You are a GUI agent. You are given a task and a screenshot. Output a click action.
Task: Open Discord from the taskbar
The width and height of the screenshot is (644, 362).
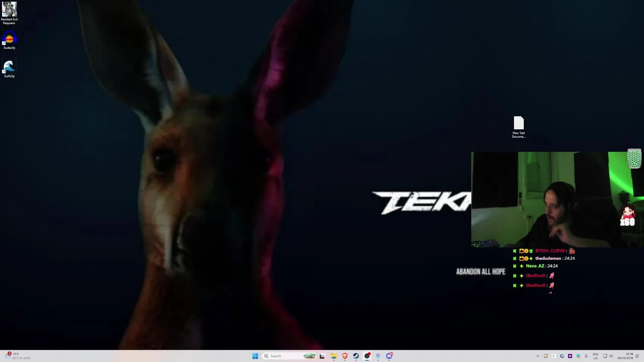coord(389,356)
